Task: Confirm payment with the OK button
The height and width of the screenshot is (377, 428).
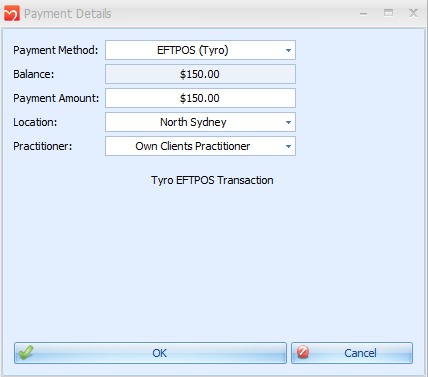Action: point(150,353)
